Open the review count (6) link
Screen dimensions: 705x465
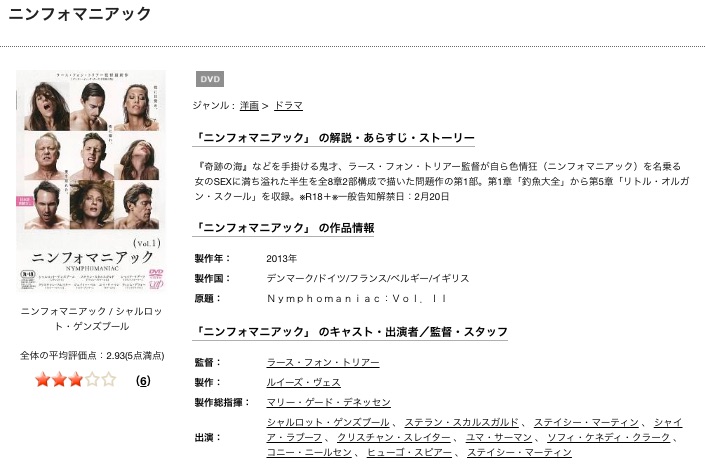[x=143, y=381]
